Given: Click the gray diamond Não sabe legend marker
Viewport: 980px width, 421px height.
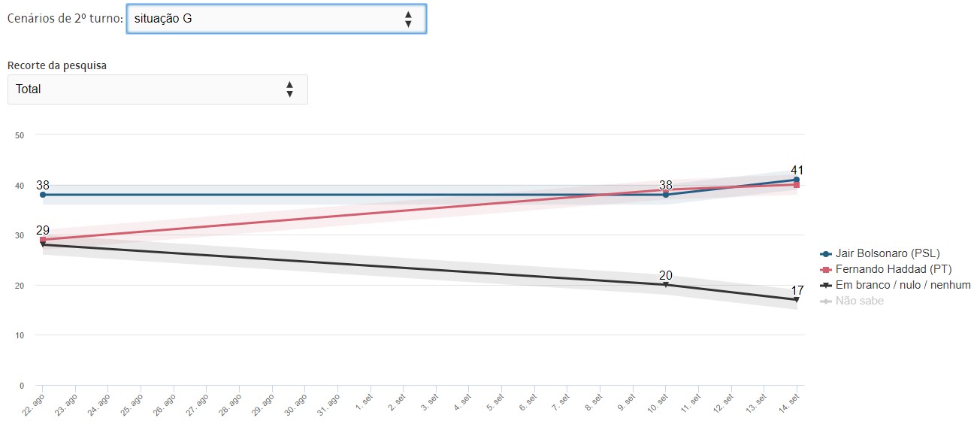Looking at the screenshot, I should tap(827, 301).
